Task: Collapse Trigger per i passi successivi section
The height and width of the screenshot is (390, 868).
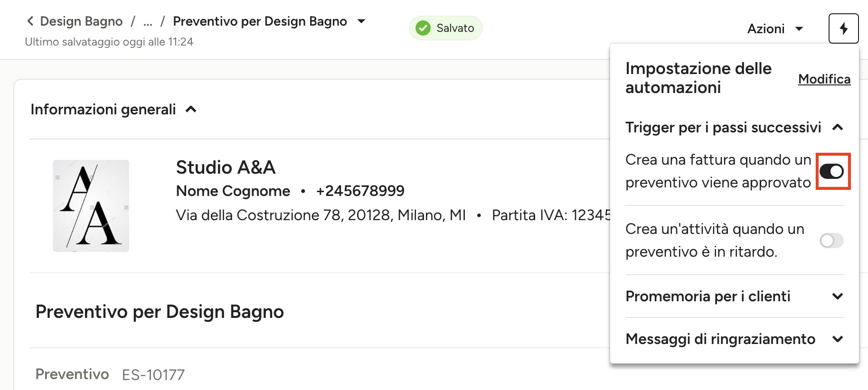Action: (x=838, y=127)
